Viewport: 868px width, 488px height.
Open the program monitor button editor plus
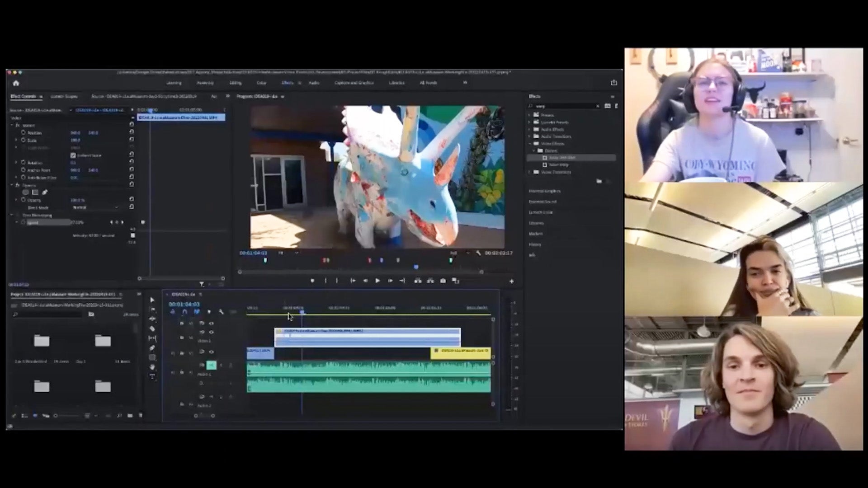pyautogui.click(x=511, y=281)
